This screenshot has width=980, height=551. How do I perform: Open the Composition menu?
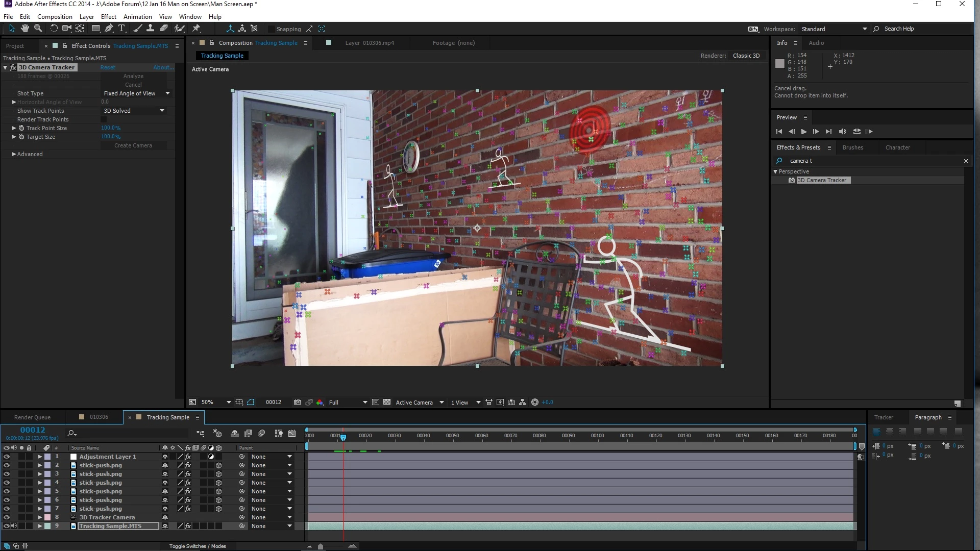click(x=55, y=17)
